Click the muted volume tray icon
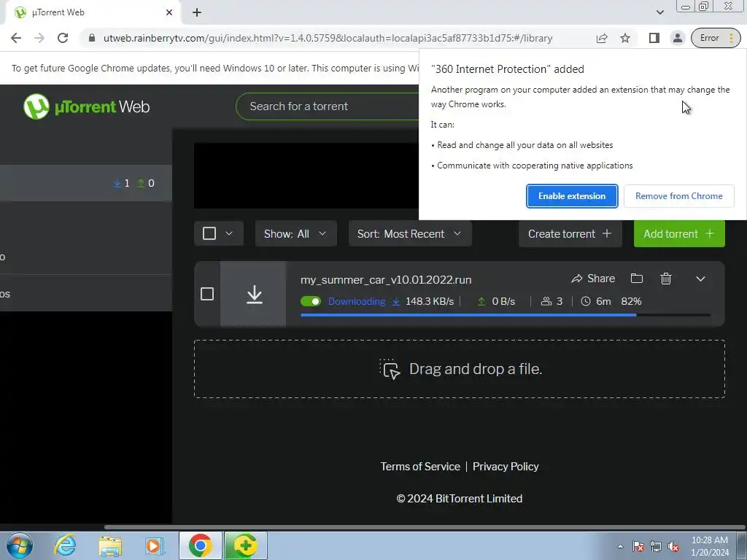This screenshot has width=747, height=560. (x=673, y=546)
